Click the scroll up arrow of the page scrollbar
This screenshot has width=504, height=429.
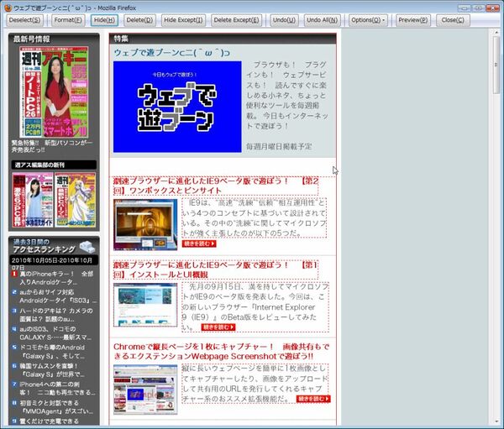(x=496, y=32)
